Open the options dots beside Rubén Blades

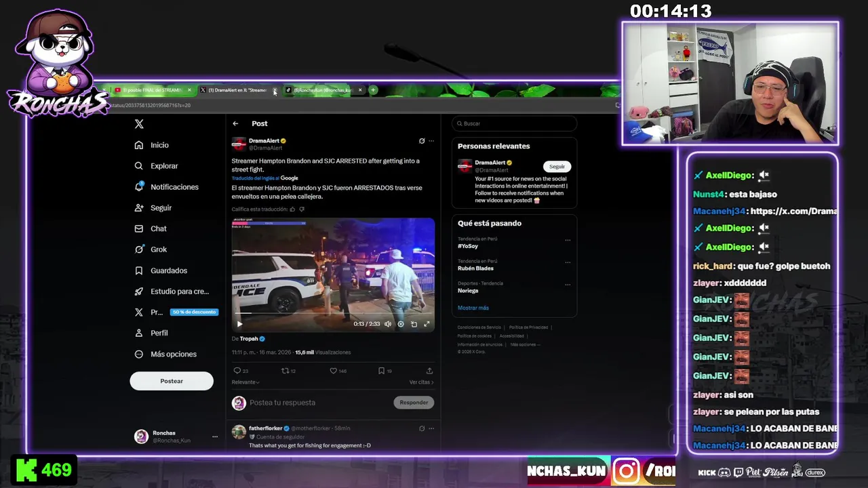[568, 262]
